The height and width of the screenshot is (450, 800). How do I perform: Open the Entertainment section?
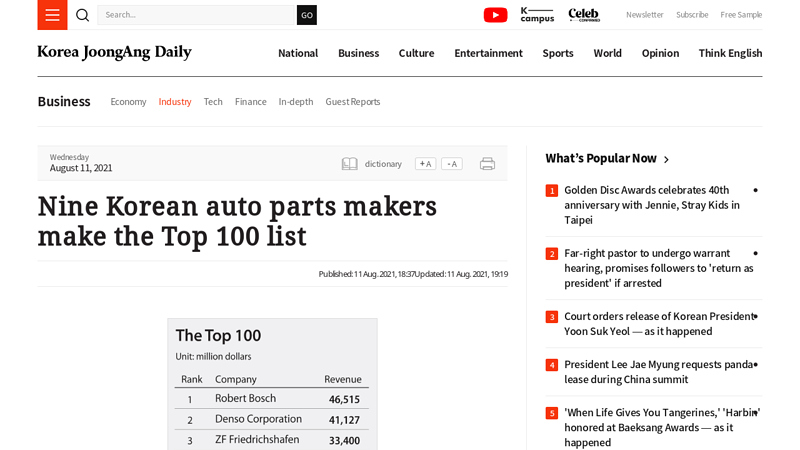488,53
